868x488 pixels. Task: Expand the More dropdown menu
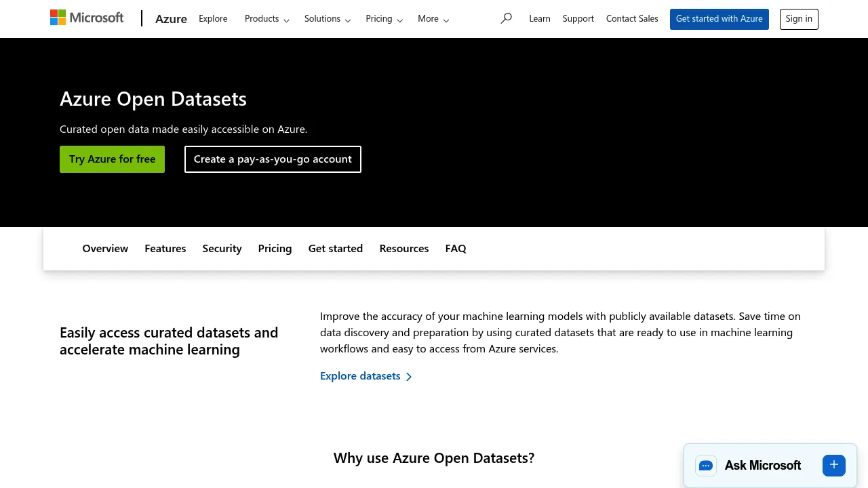click(433, 19)
